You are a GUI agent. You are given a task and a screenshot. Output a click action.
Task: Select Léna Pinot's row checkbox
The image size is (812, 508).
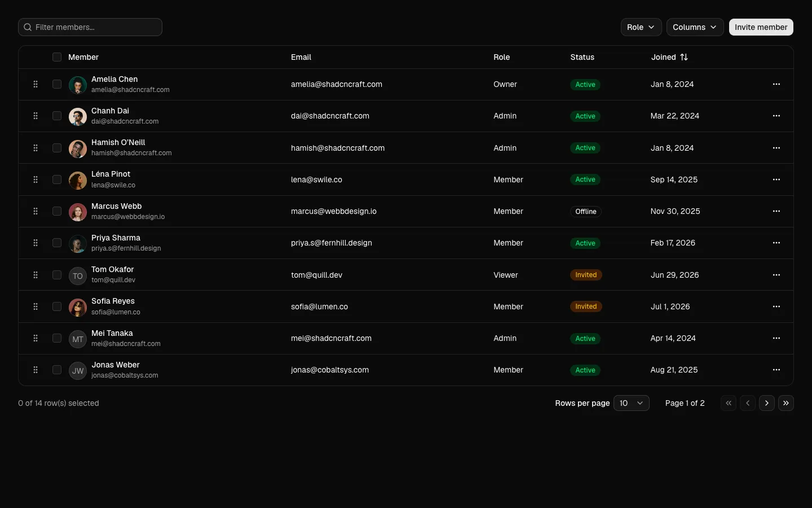[x=57, y=179]
